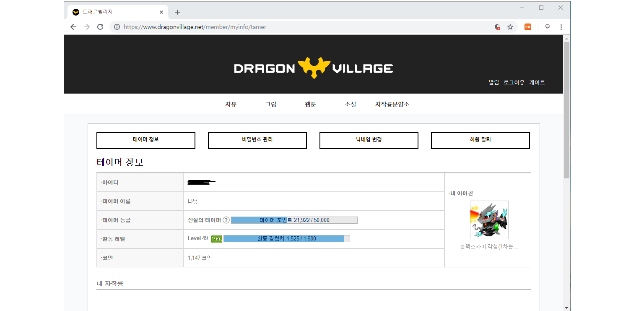Open the 자유 board menu
The width and height of the screenshot is (644, 311).
pyautogui.click(x=231, y=105)
